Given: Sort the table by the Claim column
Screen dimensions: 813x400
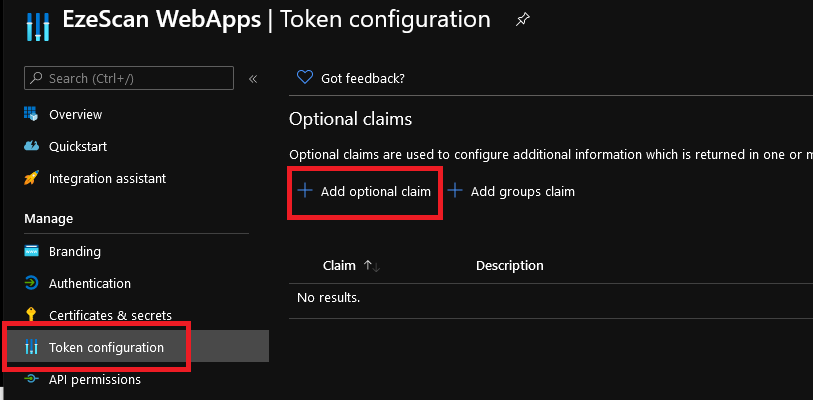Looking at the screenshot, I should (340, 265).
